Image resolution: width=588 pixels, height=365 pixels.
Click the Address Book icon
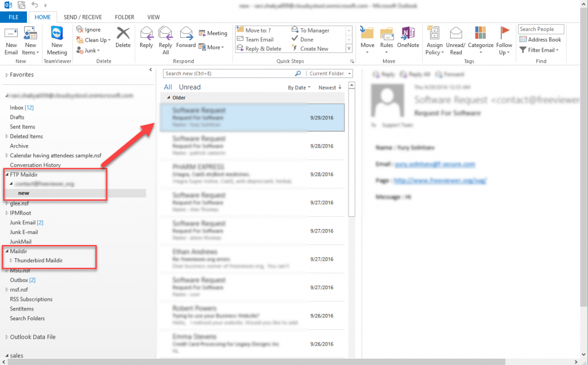(x=540, y=39)
